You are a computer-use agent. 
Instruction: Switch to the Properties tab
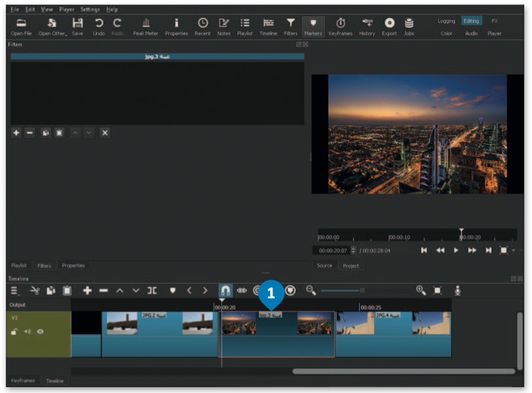(73, 265)
